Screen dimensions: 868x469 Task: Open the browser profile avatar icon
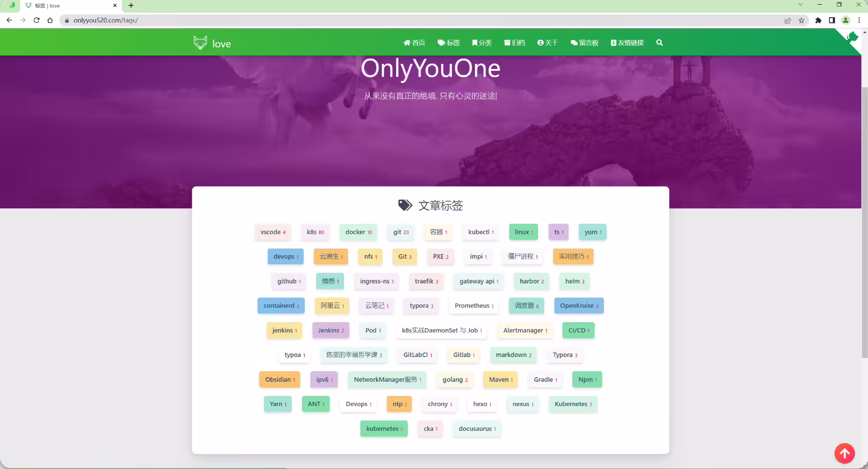(x=846, y=20)
